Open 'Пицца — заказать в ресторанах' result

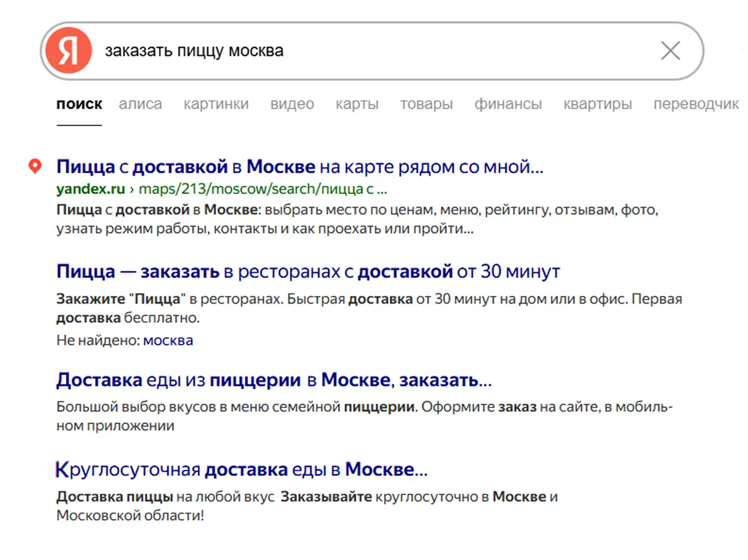click(x=308, y=273)
